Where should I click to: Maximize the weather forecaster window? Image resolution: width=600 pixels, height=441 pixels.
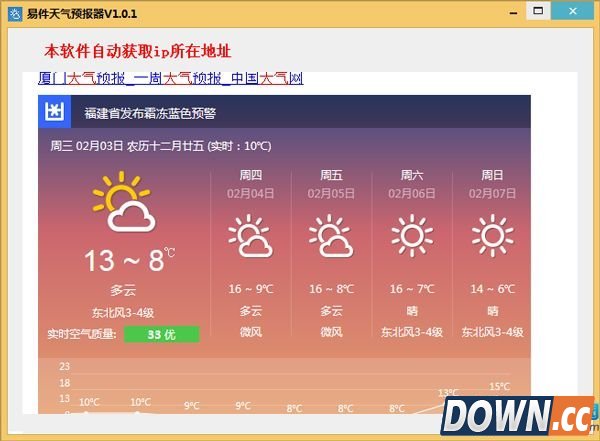538,11
